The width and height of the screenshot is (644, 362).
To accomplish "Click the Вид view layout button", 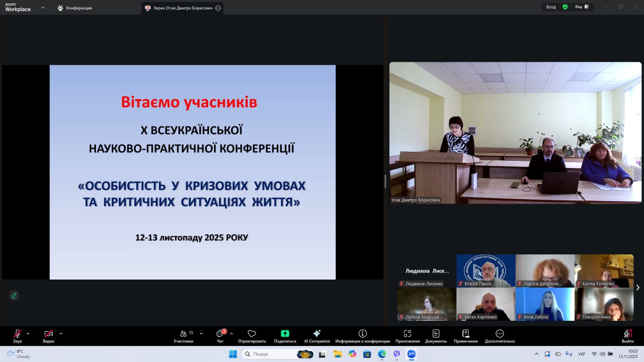I will 582,7.
